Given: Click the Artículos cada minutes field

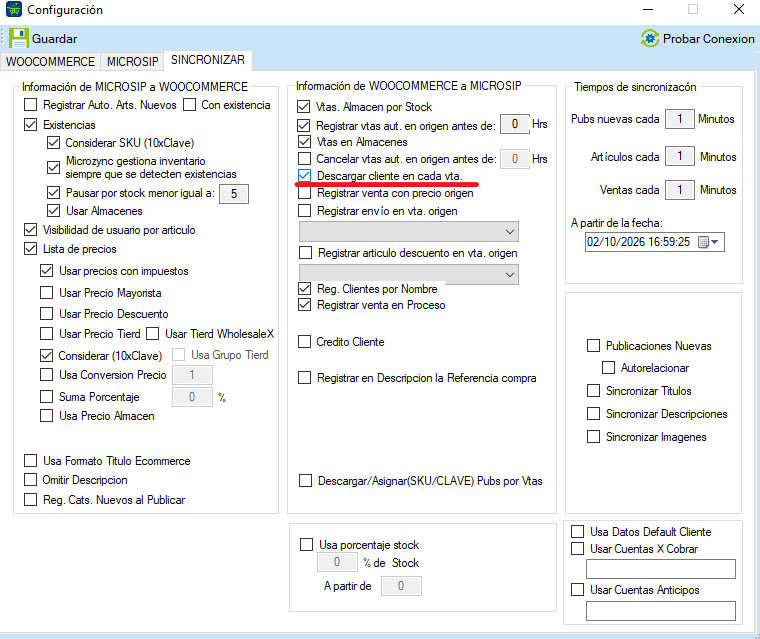Looking at the screenshot, I should (x=680, y=156).
